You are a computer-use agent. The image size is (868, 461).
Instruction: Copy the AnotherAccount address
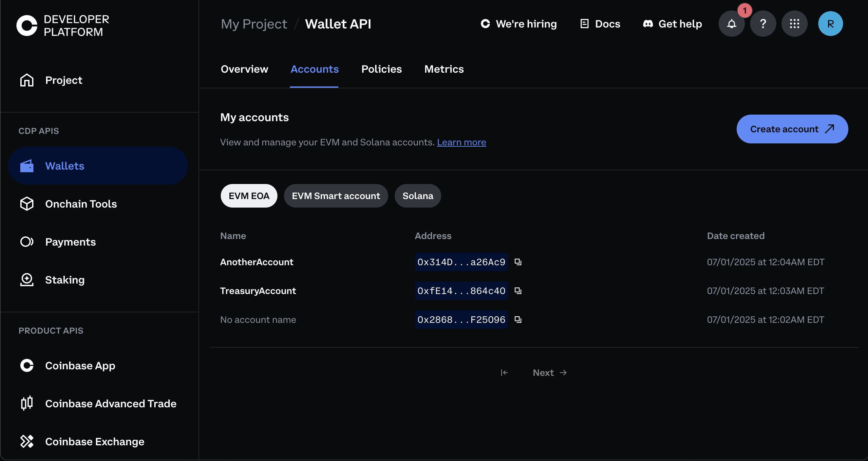(518, 262)
